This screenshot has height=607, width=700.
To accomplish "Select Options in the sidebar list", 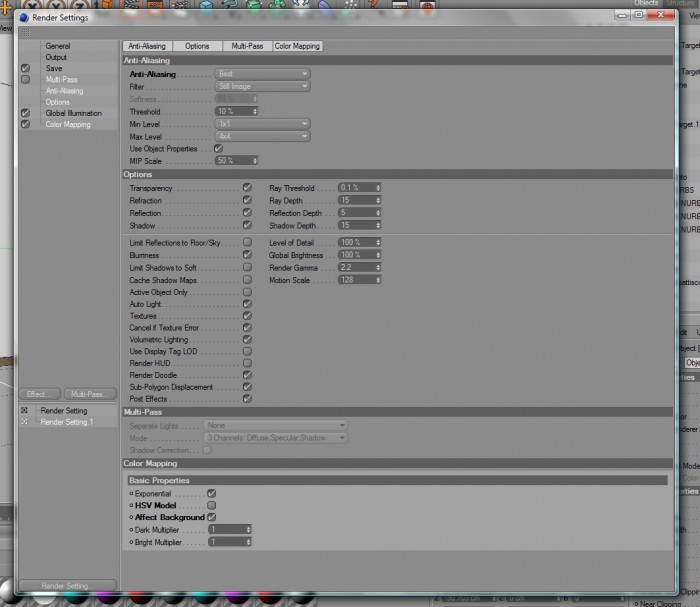I will point(57,102).
